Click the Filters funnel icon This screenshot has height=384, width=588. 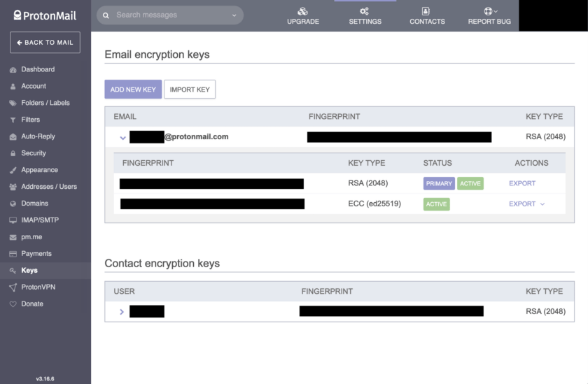13,120
